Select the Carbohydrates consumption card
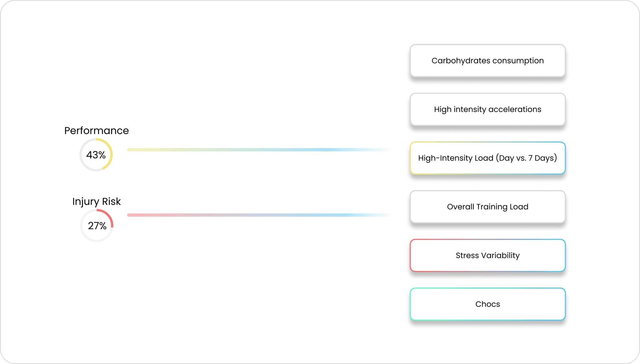 click(x=487, y=61)
